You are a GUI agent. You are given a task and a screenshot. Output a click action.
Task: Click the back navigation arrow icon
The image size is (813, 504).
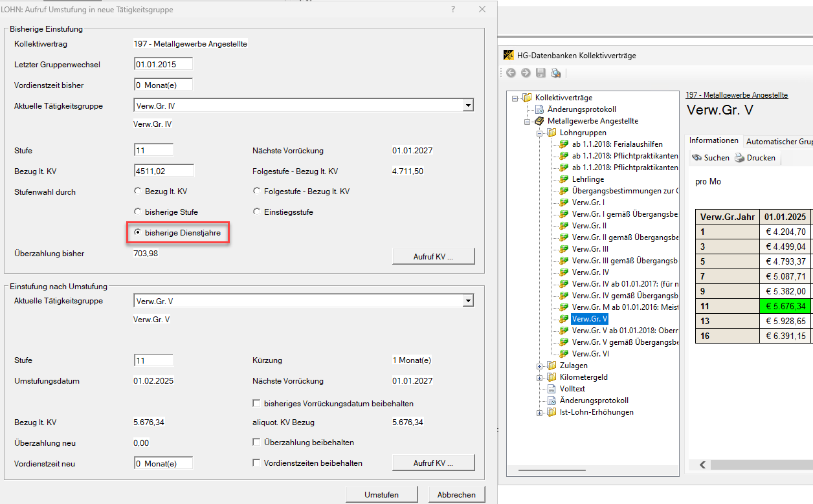pos(511,73)
